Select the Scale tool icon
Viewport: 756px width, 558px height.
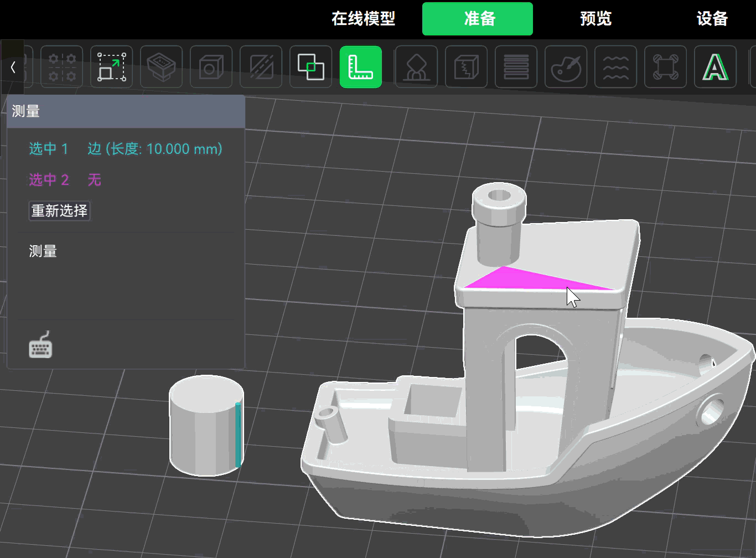pos(112,68)
